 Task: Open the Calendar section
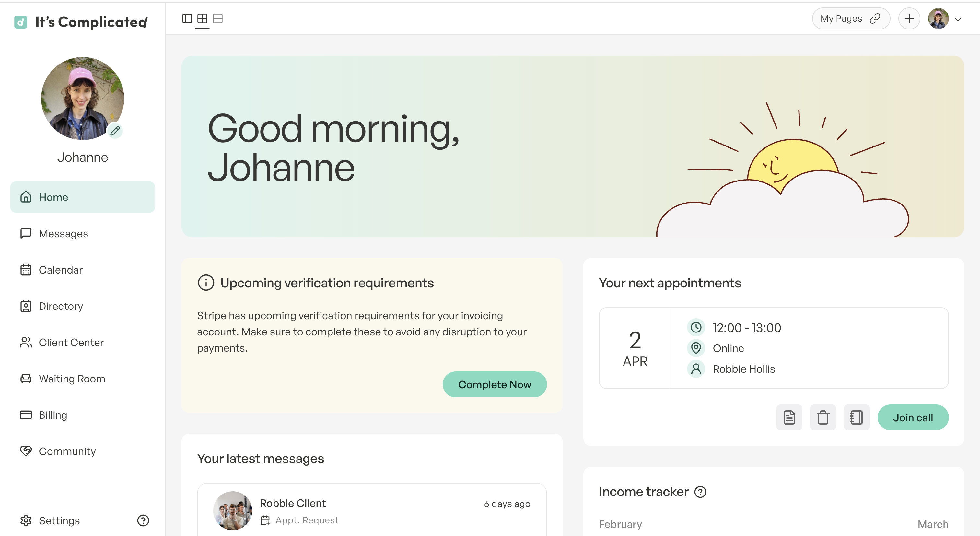point(61,270)
